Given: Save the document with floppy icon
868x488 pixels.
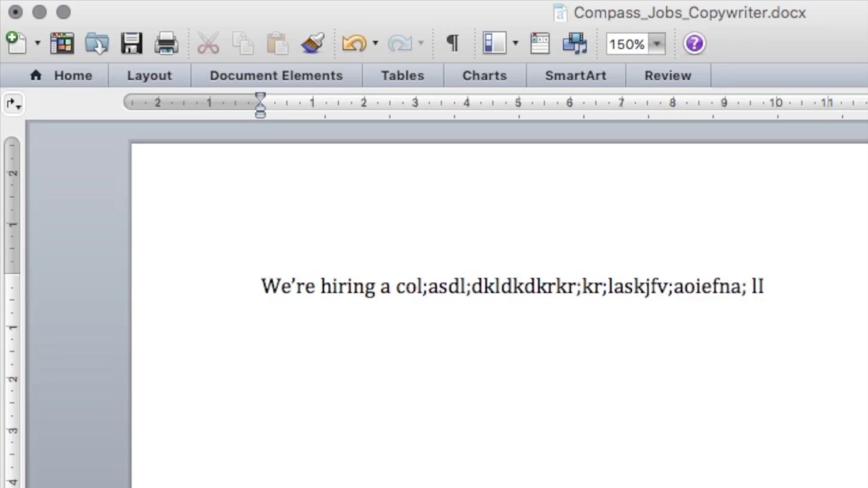Looking at the screenshot, I should point(132,43).
